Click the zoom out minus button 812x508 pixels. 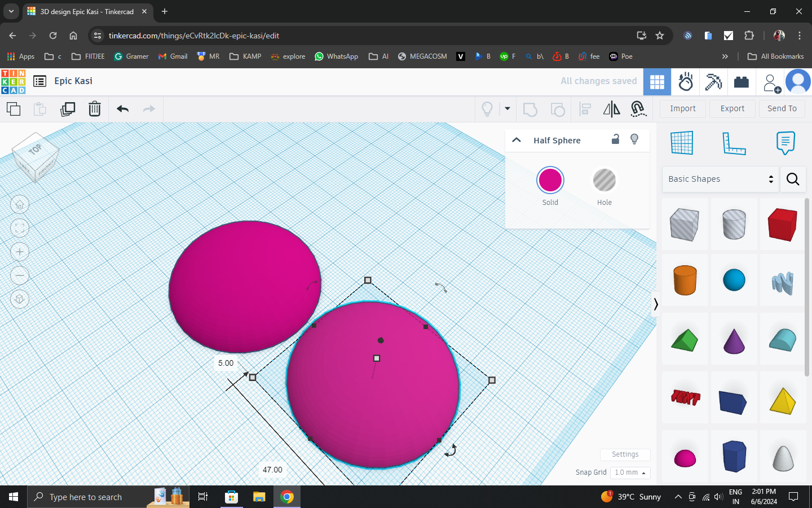[20, 275]
